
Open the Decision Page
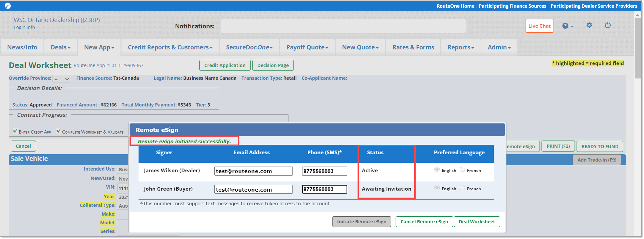273,65
